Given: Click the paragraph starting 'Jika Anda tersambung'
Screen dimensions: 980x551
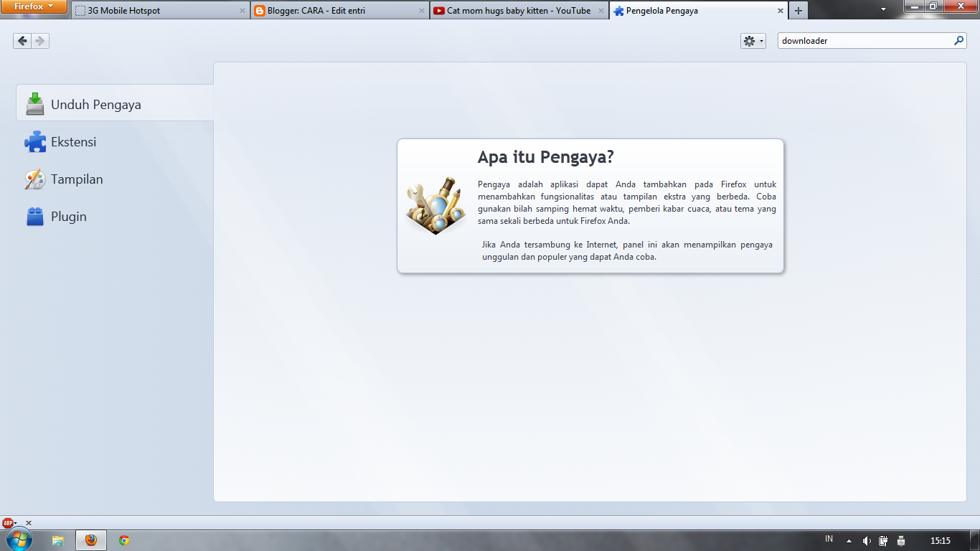Looking at the screenshot, I should pos(627,250).
